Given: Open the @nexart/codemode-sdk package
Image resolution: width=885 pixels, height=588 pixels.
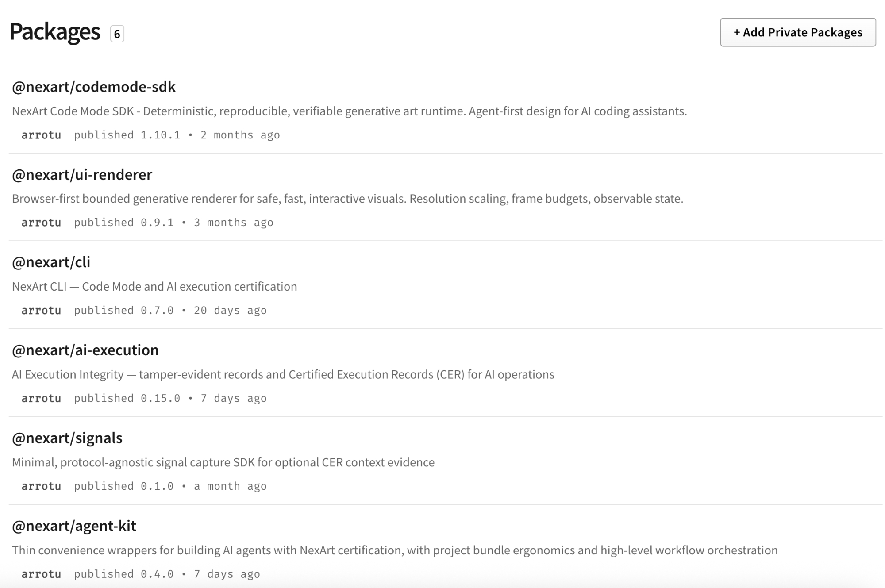Looking at the screenshot, I should (94, 87).
